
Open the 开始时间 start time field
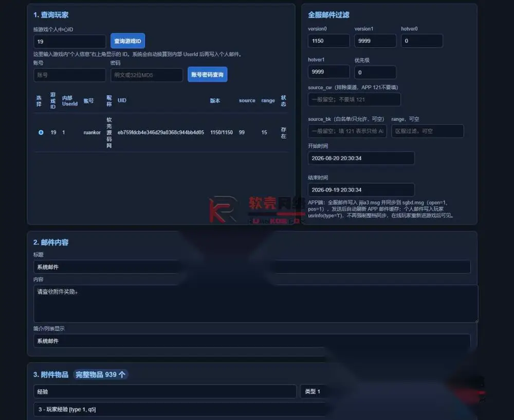361,158
